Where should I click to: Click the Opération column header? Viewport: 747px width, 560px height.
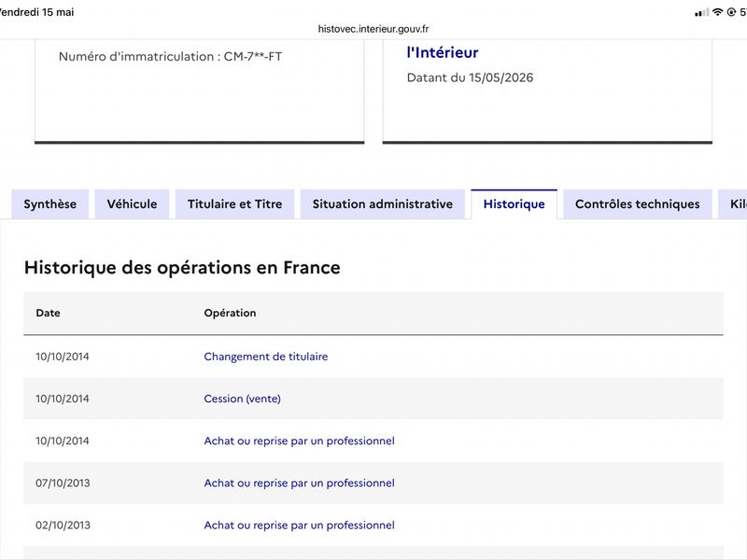(x=230, y=313)
